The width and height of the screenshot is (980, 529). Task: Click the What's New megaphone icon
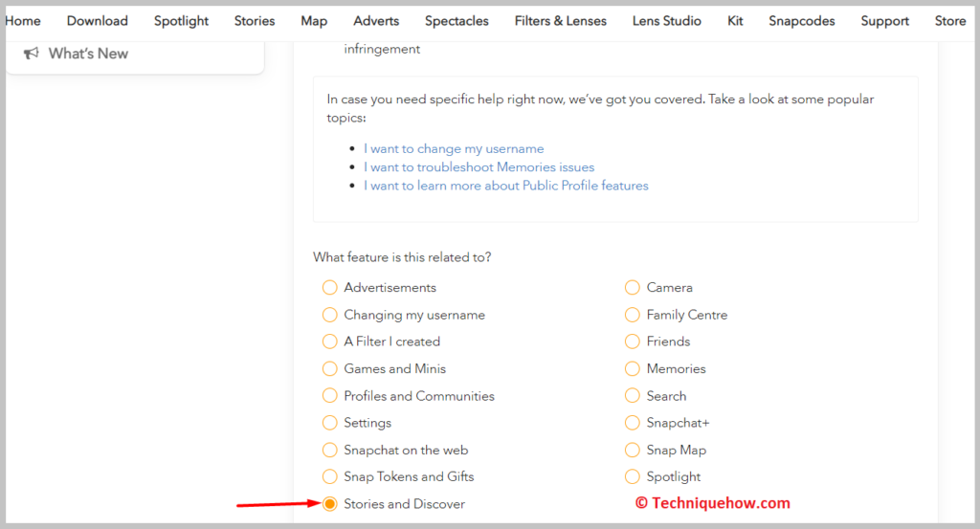(x=32, y=54)
